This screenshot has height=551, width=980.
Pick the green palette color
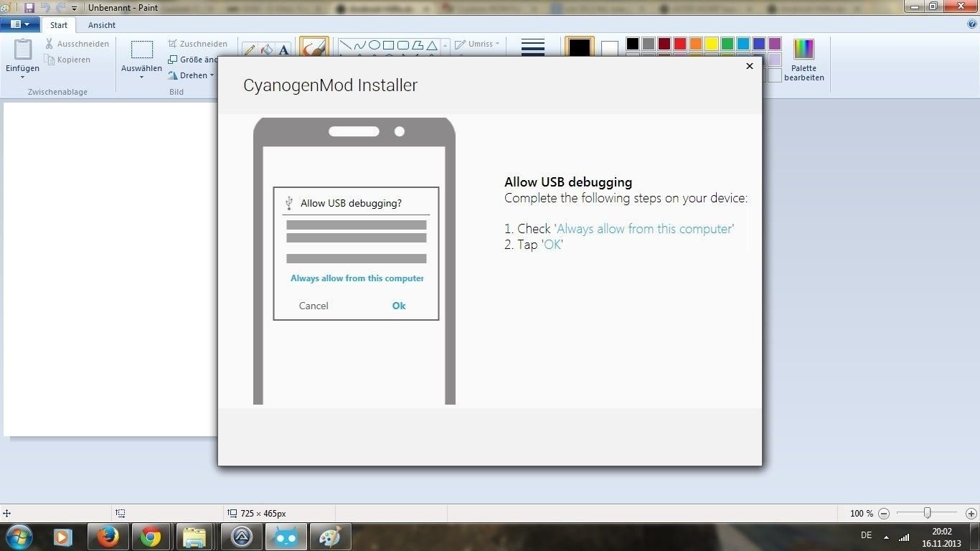click(x=727, y=44)
